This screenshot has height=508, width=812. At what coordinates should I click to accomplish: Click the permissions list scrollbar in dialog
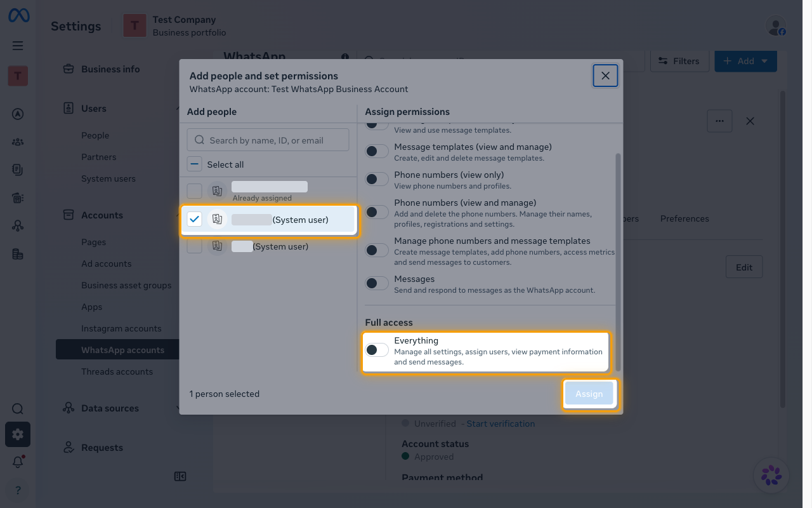pos(619,262)
